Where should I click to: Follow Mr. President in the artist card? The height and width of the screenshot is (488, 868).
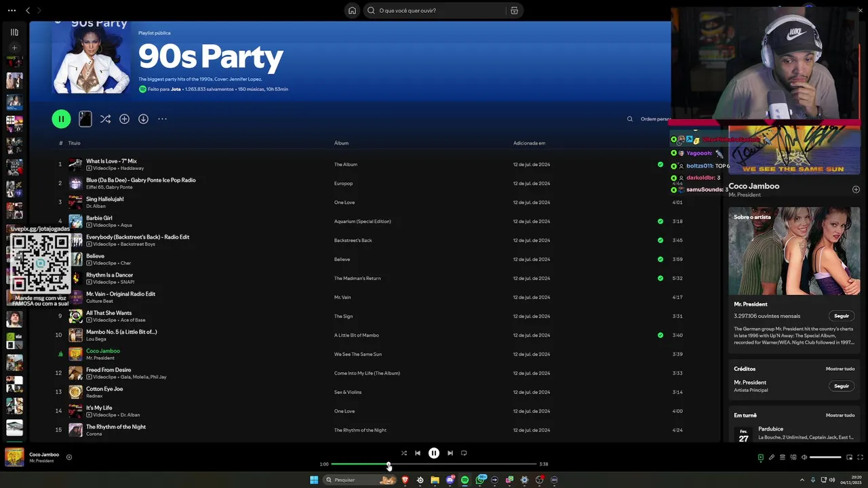point(842,316)
